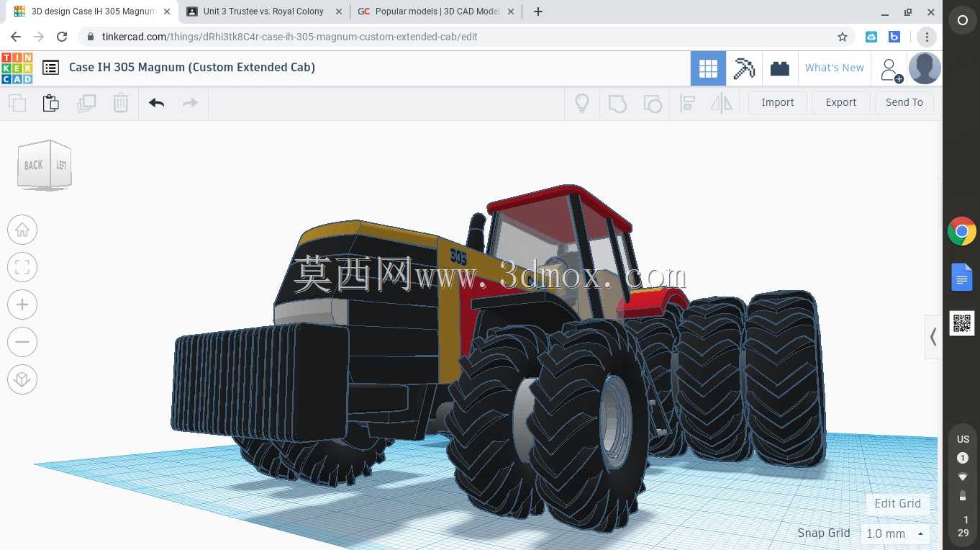980x550 pixels.
Task: Open Google Docs from shelf
Action: (x=962, y=277)
